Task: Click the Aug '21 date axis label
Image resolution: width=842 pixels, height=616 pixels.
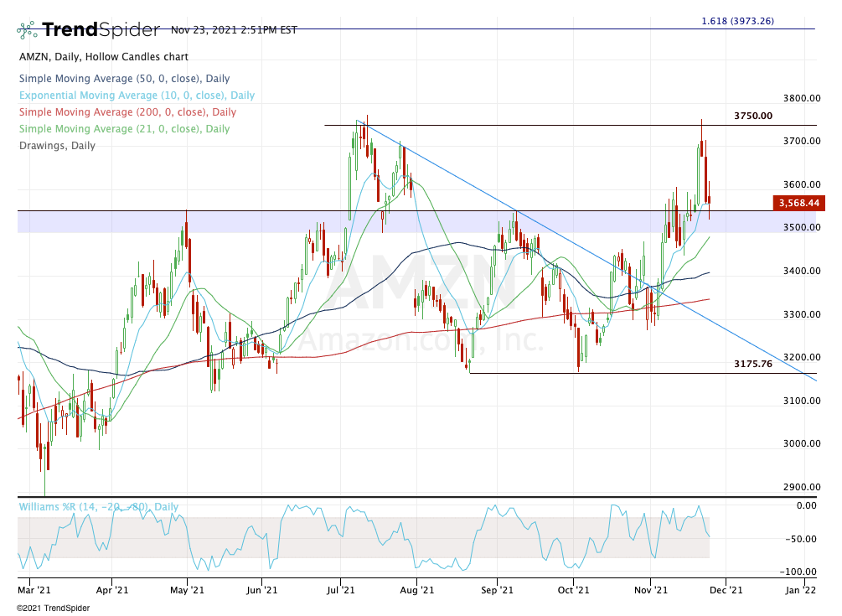Action: coord(416,590)
